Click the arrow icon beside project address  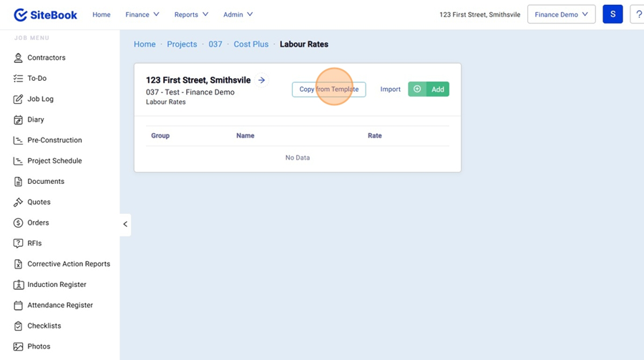click(262, 80)
